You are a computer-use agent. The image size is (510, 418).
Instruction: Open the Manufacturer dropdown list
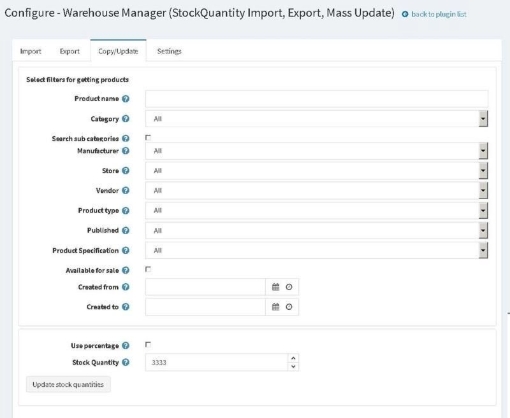click(x=316, y=151)
